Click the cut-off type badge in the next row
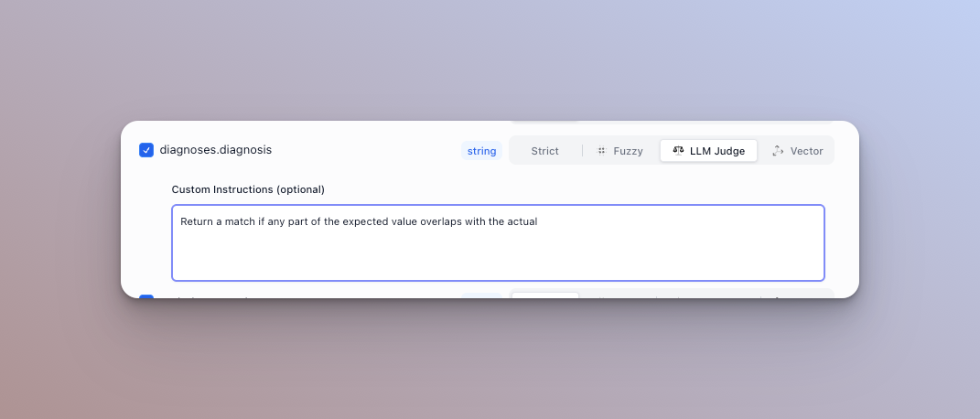Screen dimensions: 980x419 [481, 295]
